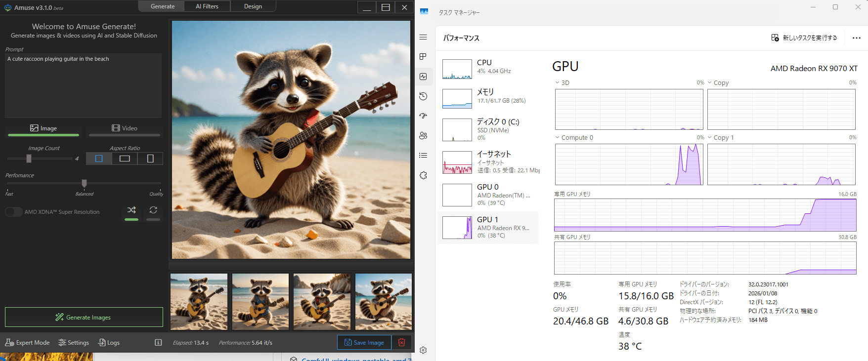Open Users page in Task Manager sidebar
Screen dimensions: 868x361
pyautogui.click(x=423, y=136)
